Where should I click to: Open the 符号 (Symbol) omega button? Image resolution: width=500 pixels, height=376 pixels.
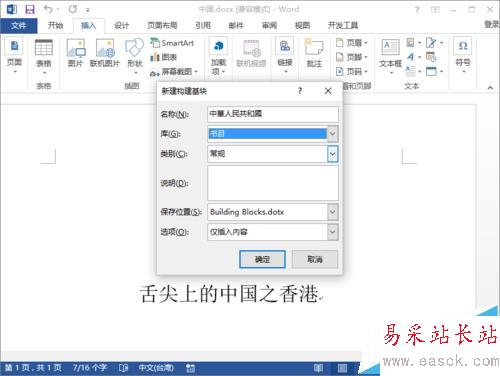point(463,55)
